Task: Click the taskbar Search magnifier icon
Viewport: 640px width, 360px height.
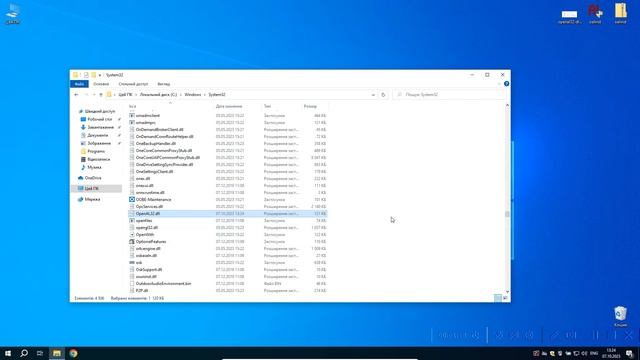Action: coord(24,353)
